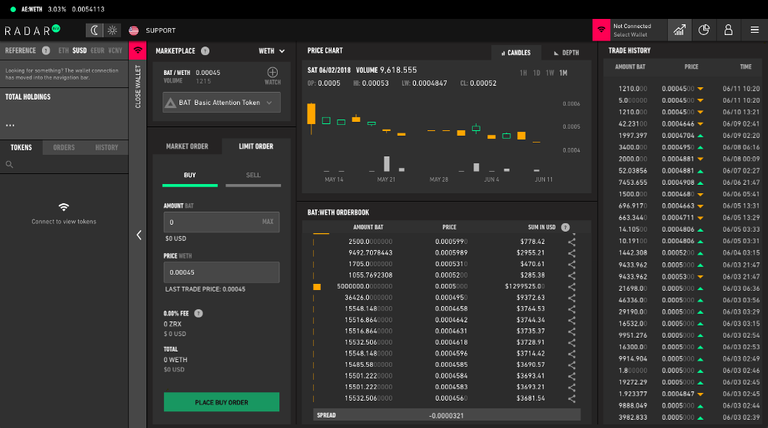
Task: Open BAT Basic Attention Token selector
Action: (x=221, y=102)
